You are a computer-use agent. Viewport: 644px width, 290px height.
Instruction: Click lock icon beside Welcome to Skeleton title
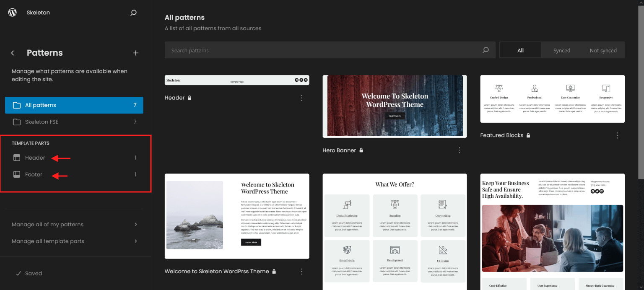pos(274,272)
